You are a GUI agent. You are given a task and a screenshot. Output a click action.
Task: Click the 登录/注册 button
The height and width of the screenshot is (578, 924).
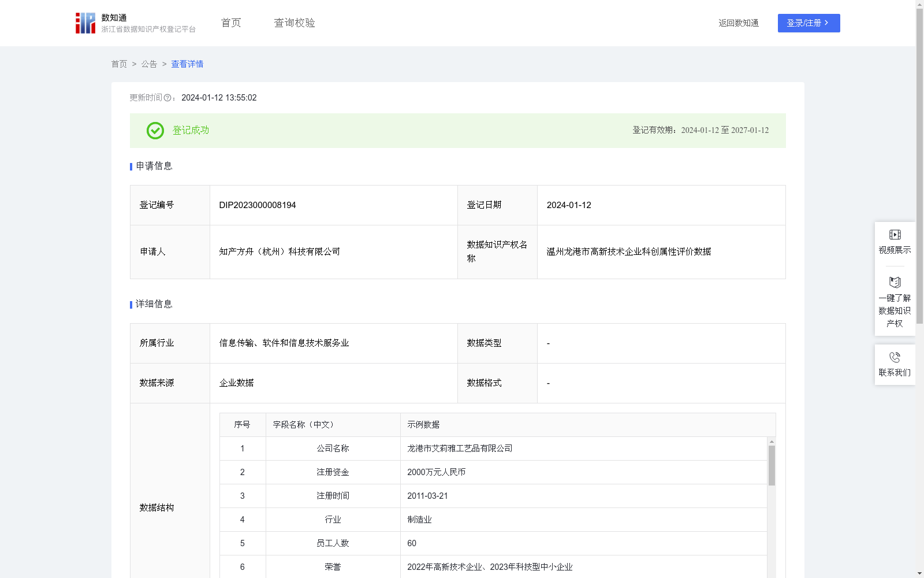[808, 23]
